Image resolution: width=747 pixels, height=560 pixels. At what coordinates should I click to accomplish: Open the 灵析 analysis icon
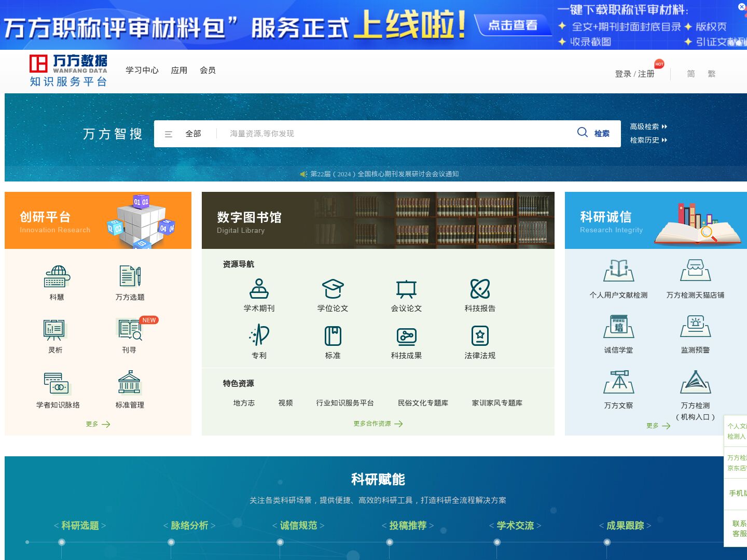pos(55,330)
